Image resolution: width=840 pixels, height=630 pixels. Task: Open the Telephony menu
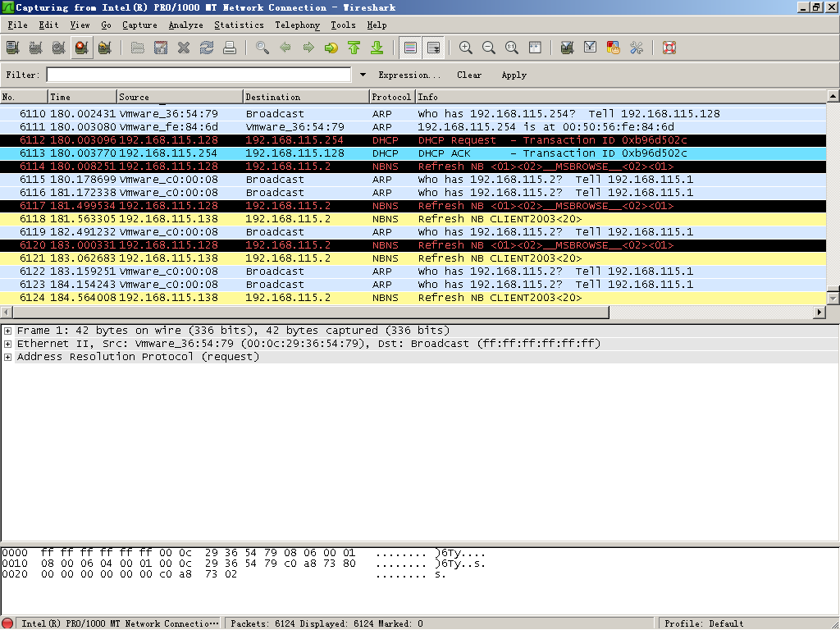point(297,25)
